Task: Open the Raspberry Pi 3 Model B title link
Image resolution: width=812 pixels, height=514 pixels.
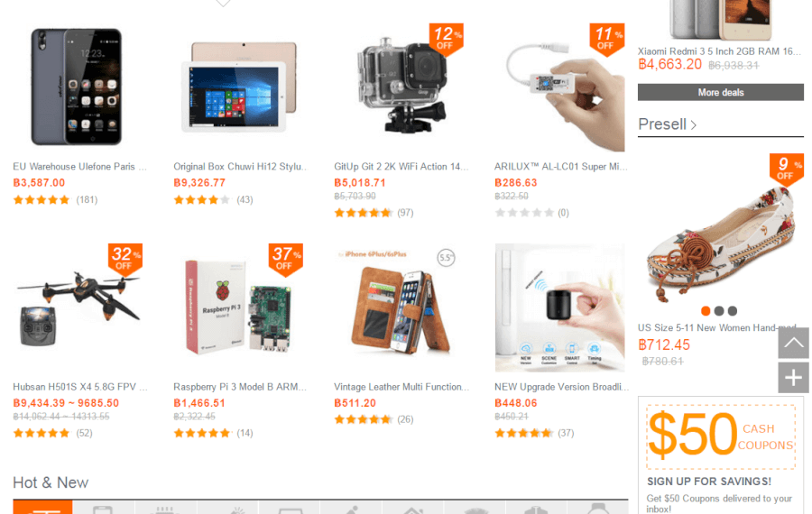Action: pyautogui.click(x=240, y=387)
